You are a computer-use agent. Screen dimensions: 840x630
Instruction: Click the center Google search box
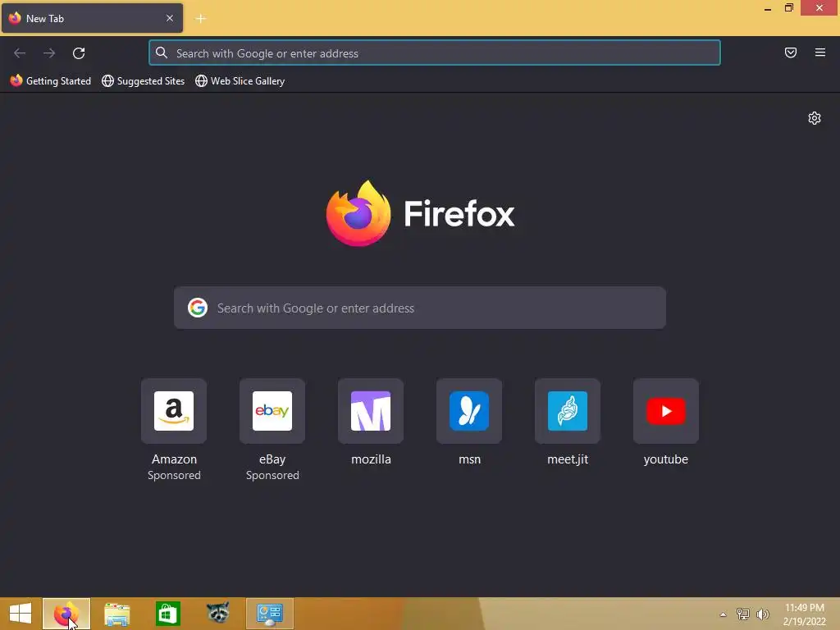coord(419,308)
